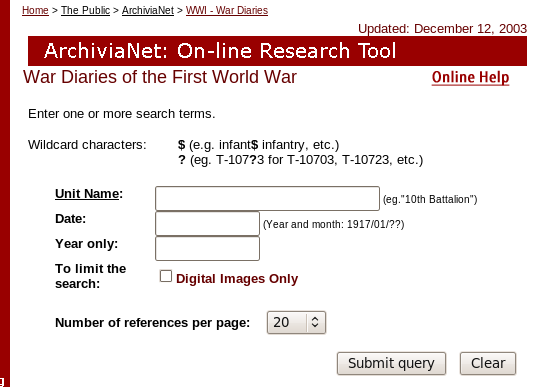This screenshot has height=387, width=550.
Task: Click the '(Year and month: 1917/01/??)' hint
Action: 334,224
